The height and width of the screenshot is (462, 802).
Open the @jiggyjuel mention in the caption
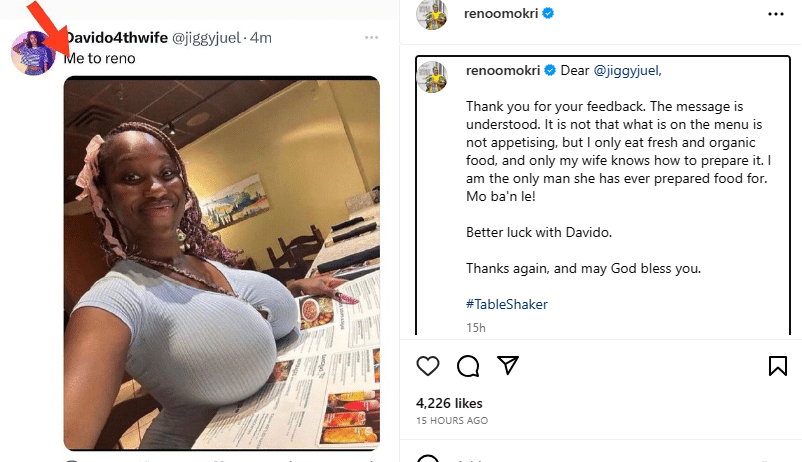click(x=628, y=71)
